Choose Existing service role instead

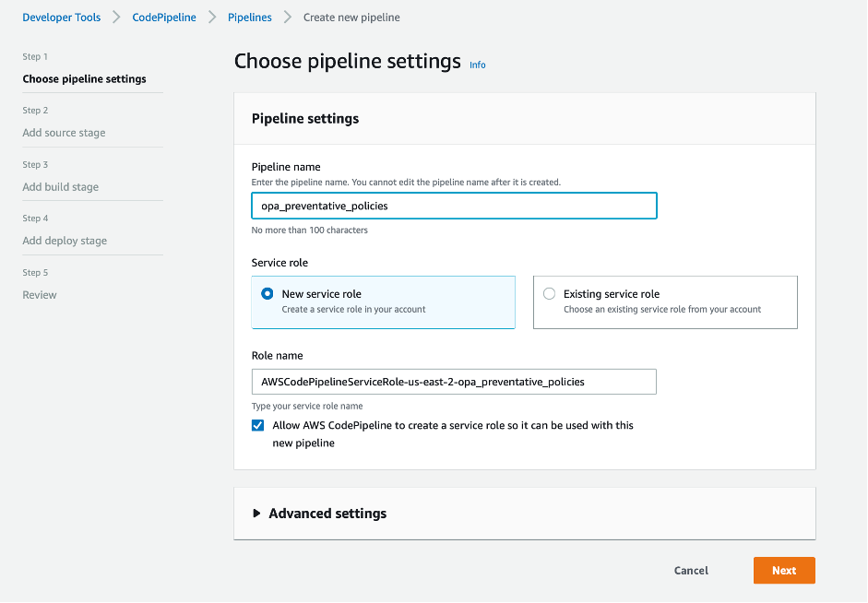[550, 293]
